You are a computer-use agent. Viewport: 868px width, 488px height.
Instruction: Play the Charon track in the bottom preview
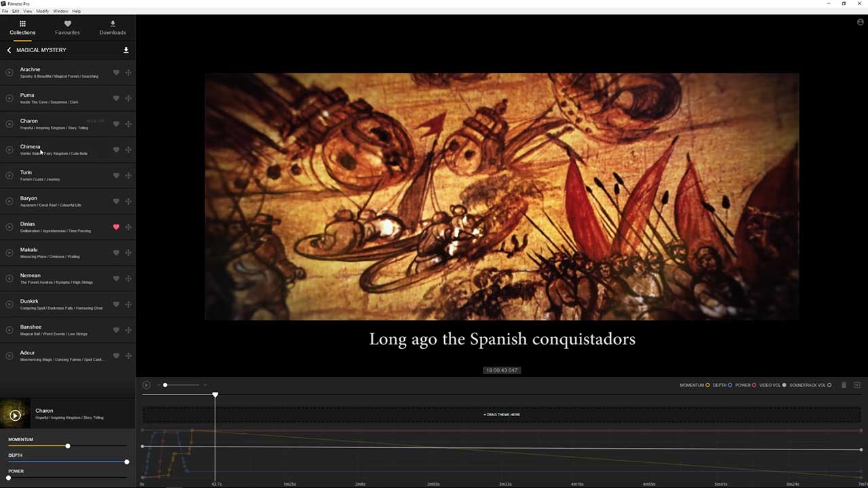coord(15,415)
